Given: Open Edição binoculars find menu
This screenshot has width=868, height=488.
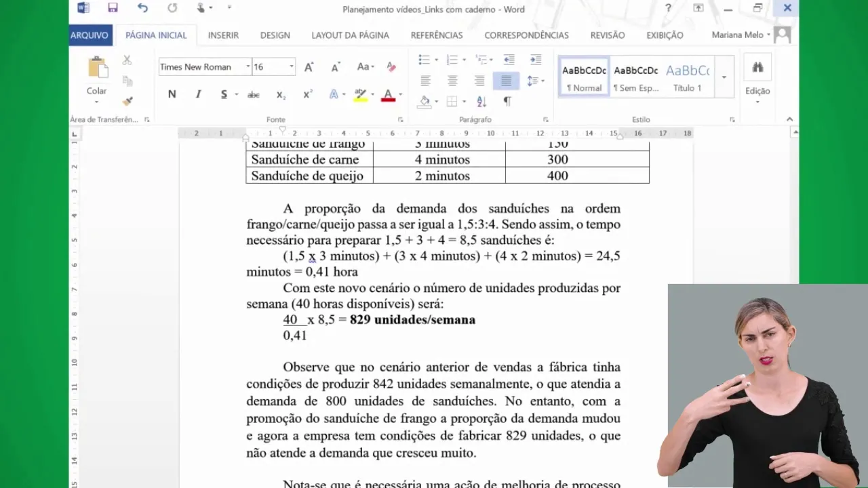Looking at the screenshot, I should [757, 67].
